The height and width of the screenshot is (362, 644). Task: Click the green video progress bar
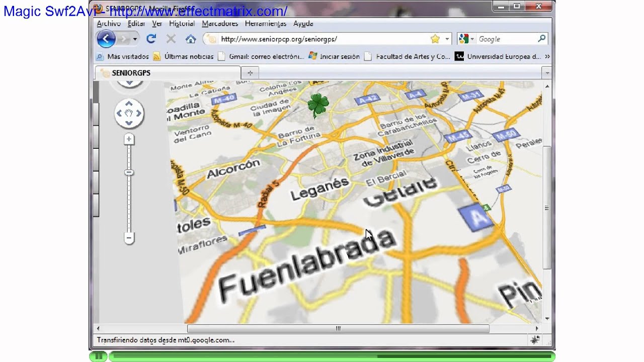coord(331,356)
